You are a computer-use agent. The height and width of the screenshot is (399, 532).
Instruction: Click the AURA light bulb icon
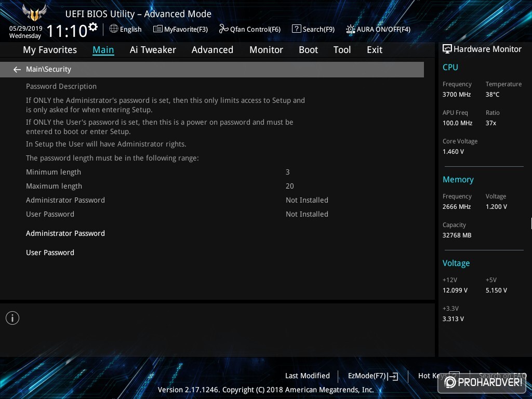pos(350,29)
